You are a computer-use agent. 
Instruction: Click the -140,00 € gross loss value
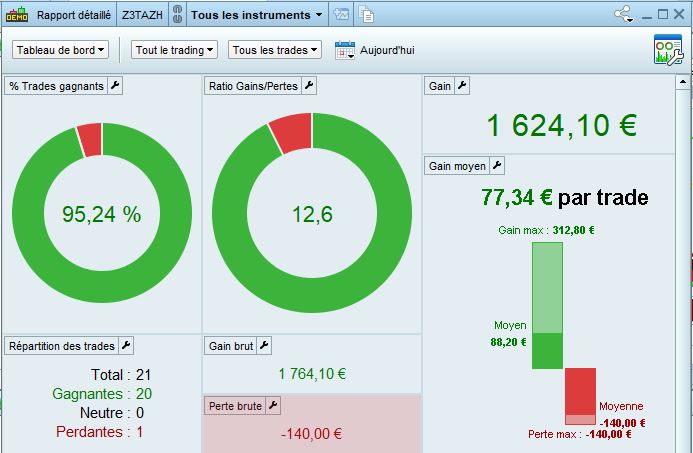coord(312,434)
